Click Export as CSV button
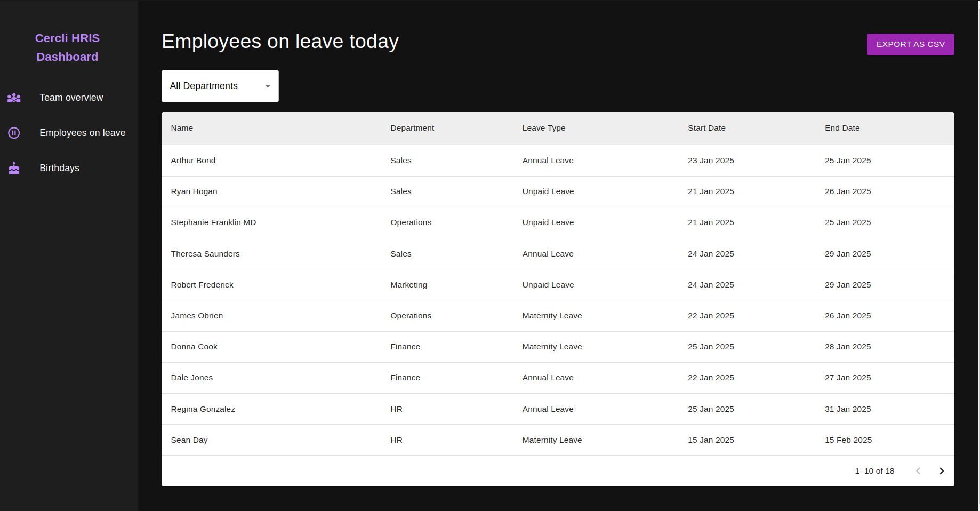The image size is (980, 511). coord(910,44)
